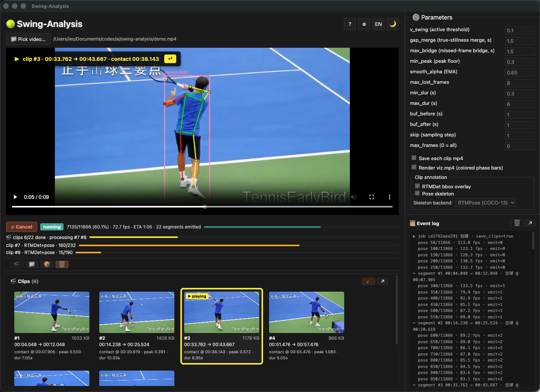Click the gap_merge value field
Viewport: 540px width, 392px height.
pos(520,41)
